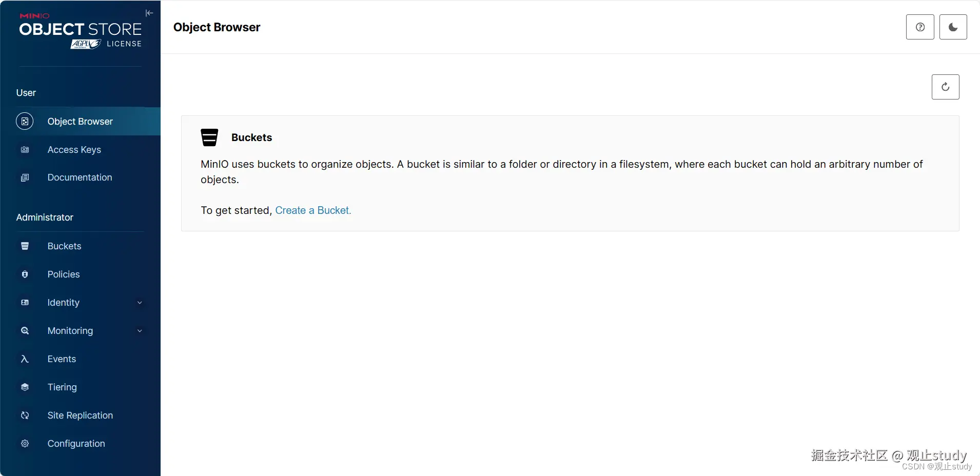Click the MinIO Object Store logo
This screenshot has height=476, width=980.
coord(81,32)
